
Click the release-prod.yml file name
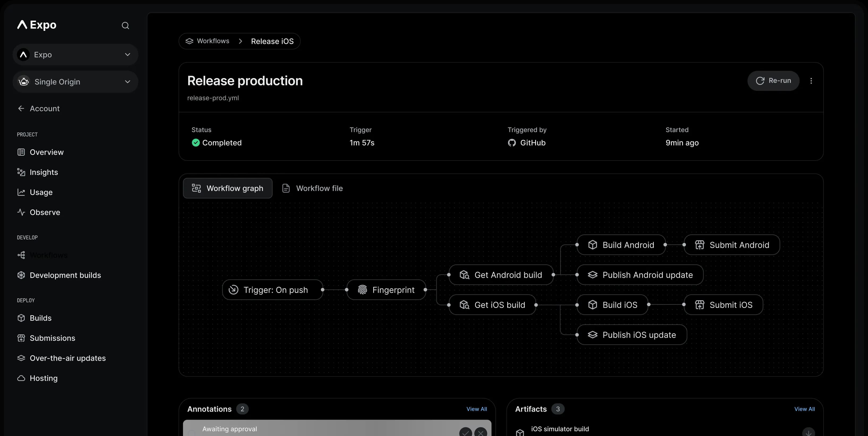(x=213, y=98)
